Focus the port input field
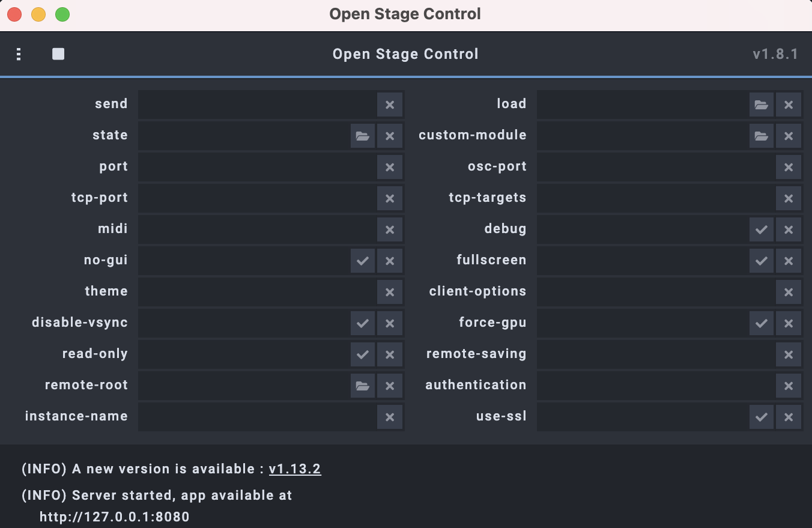The image size is (812, 528). tap(257, 167)
